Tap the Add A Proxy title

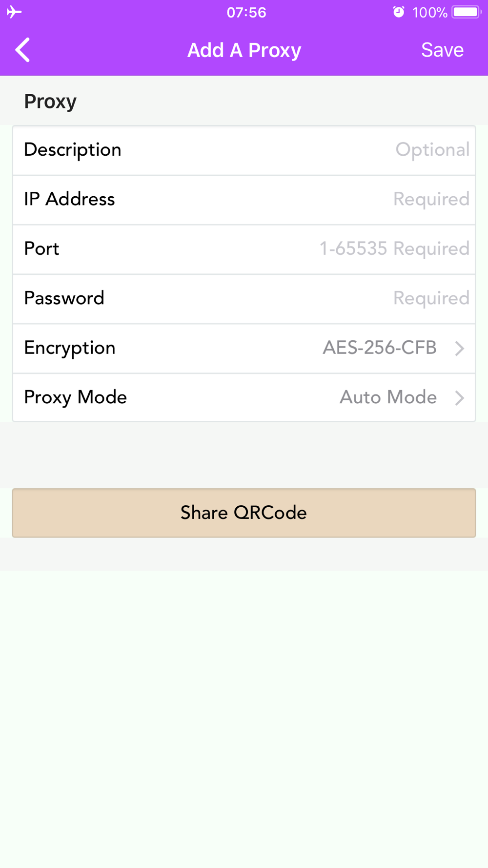[x=244, y=50]
